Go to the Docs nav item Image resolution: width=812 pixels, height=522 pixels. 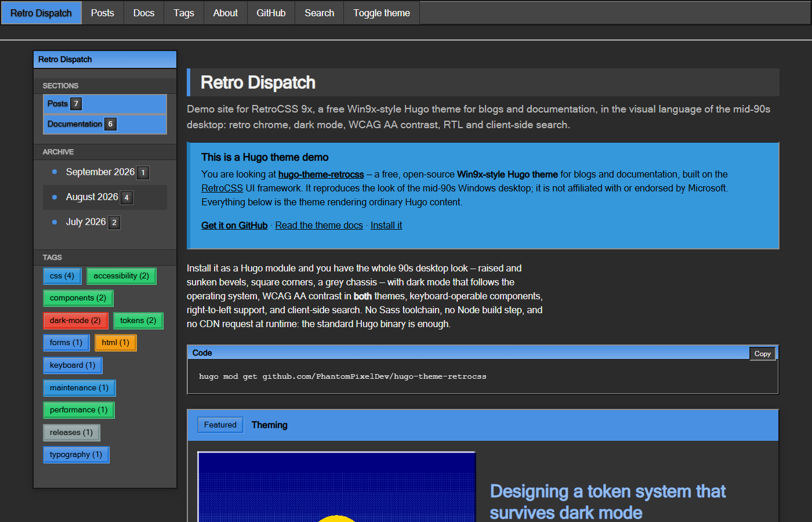pyautogui.click(x=144, y=13)
